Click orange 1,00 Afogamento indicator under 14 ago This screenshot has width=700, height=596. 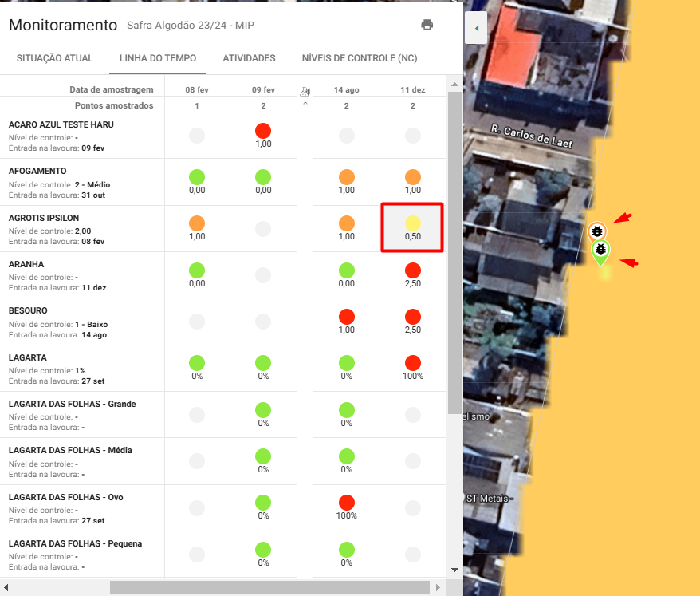[x=346, y=177]
